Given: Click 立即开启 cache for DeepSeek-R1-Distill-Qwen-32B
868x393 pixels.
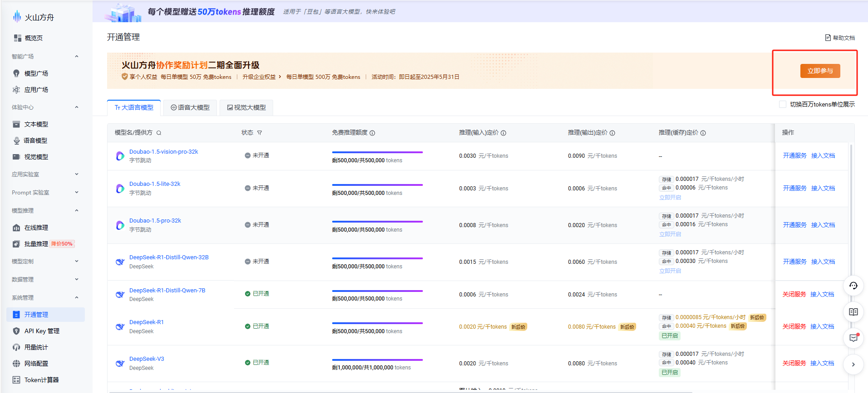Looking at the screenshot, I should [x=670, y=271].
